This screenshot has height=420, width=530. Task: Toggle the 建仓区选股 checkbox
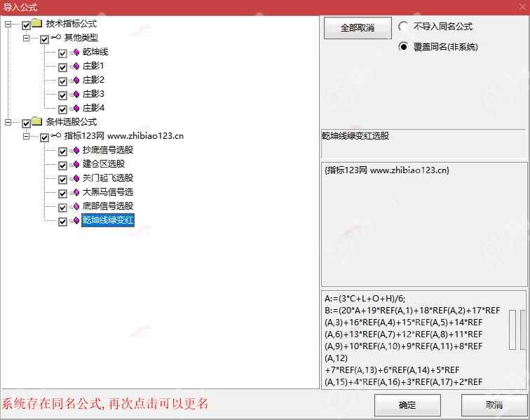click(x=63, y=165)
